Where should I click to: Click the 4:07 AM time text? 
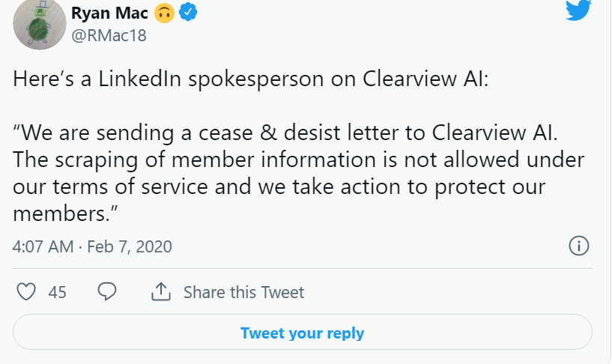(42, 246)
